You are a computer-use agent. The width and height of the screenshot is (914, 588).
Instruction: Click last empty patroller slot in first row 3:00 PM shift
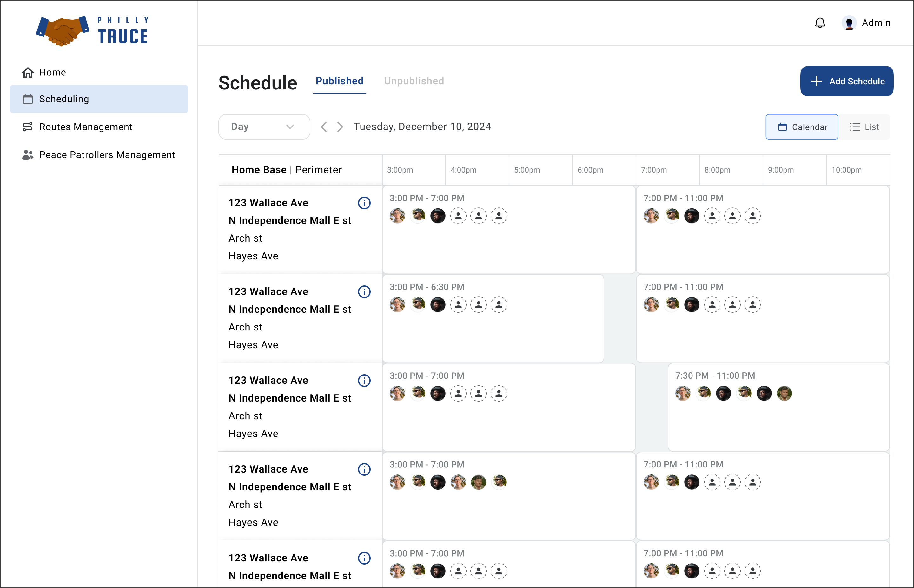click(499, 216)
